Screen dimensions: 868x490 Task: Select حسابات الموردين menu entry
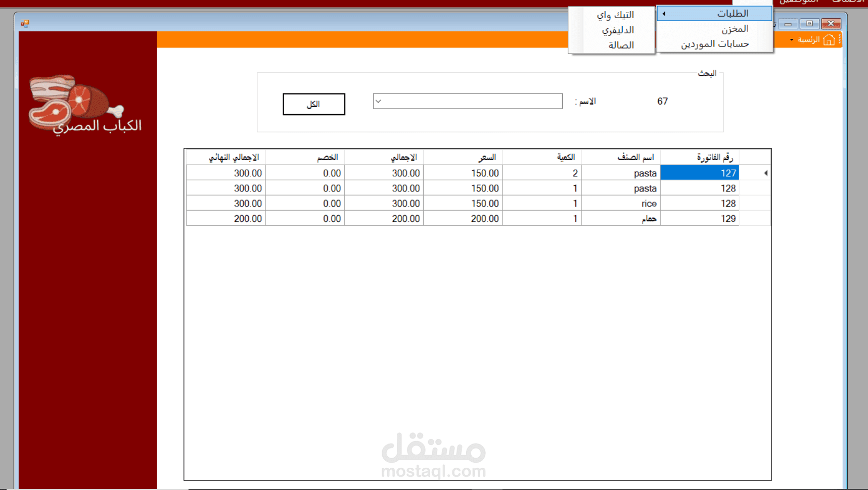(714, 44)
